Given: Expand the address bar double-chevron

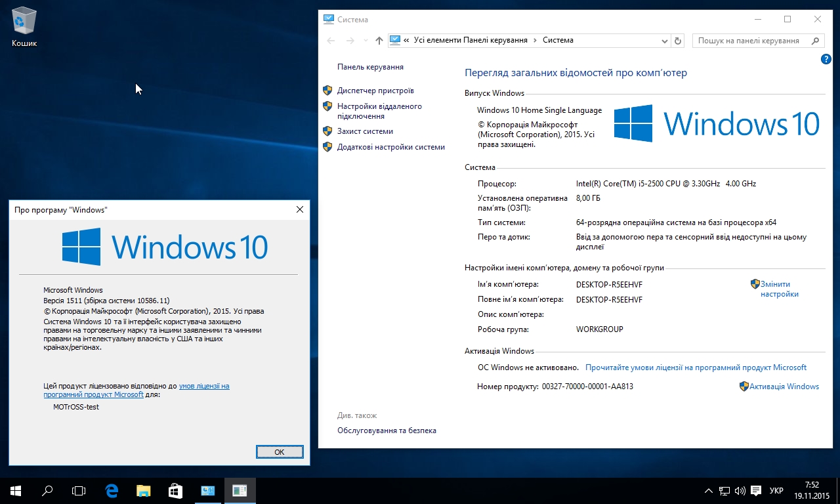Looking at the screenshot, I should (407, 40).
